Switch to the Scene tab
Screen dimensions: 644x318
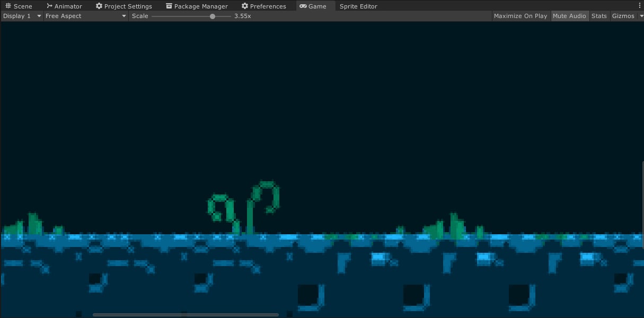[19, 6]
